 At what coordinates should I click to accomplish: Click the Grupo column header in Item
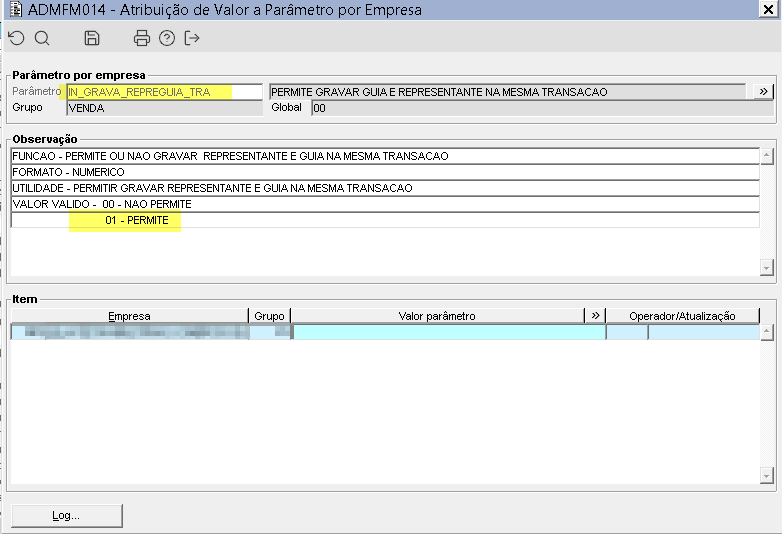(x=269, y=316)
